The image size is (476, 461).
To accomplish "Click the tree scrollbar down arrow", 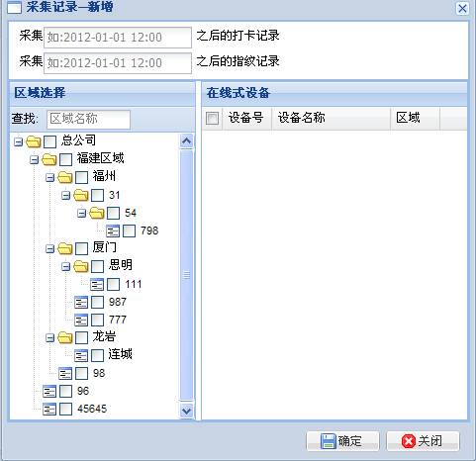I will [186, 411].
